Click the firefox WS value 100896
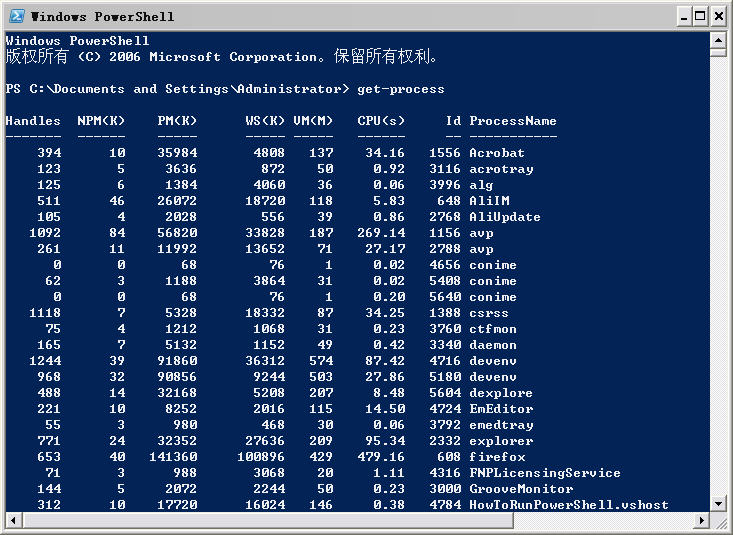Viewport: 733px width, 535px height. (261, 456)
